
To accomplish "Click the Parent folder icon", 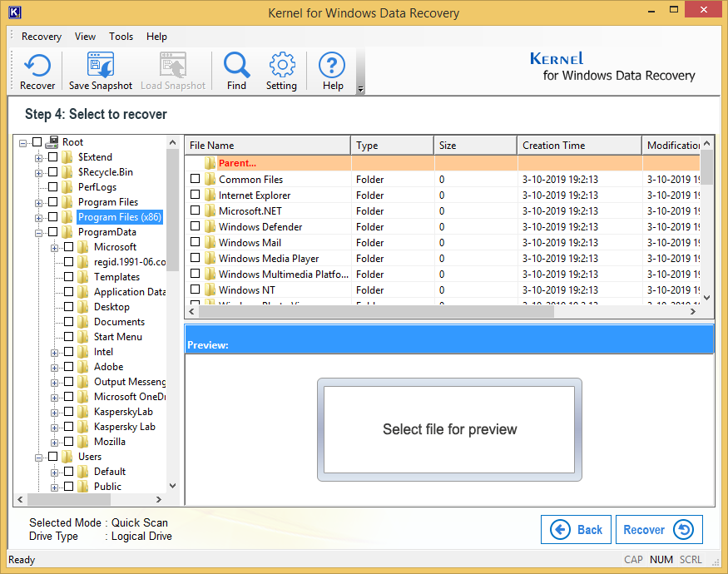I will (x=210, y=163).
